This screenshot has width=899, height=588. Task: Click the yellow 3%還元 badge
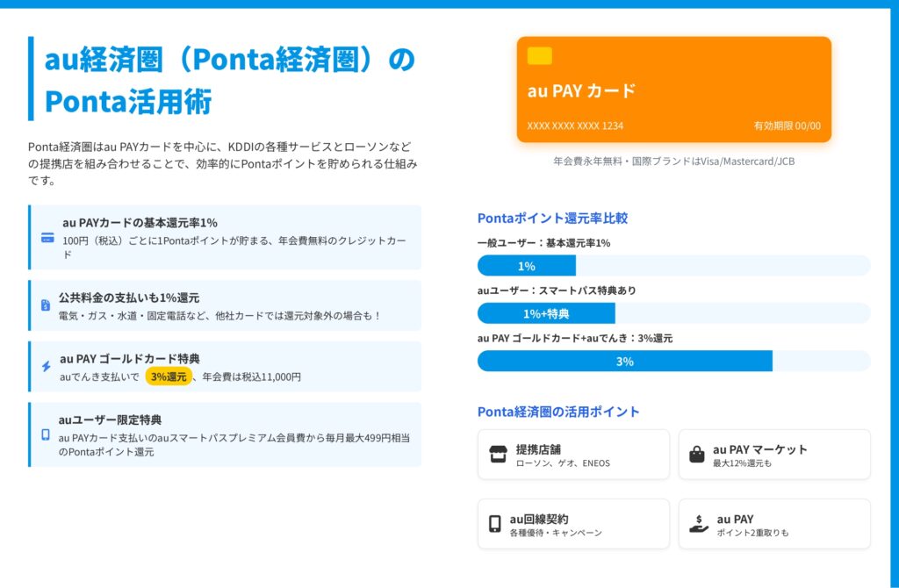(x=169, y=376)
